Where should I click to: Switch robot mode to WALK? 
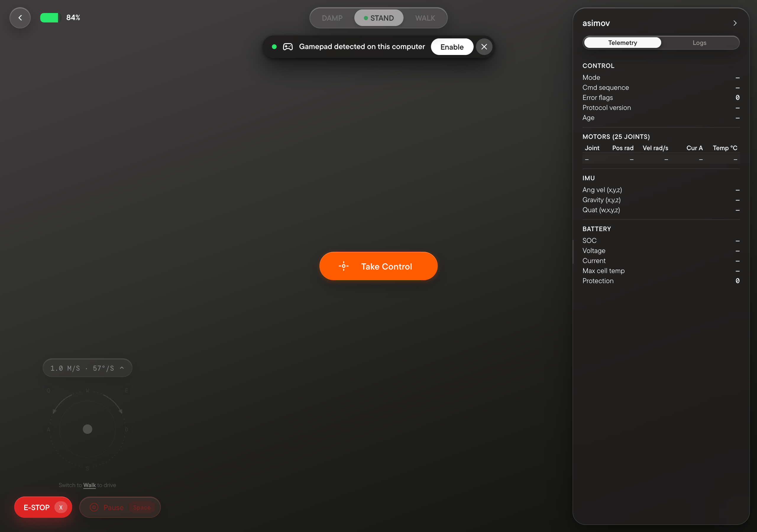tap(425, 18)
